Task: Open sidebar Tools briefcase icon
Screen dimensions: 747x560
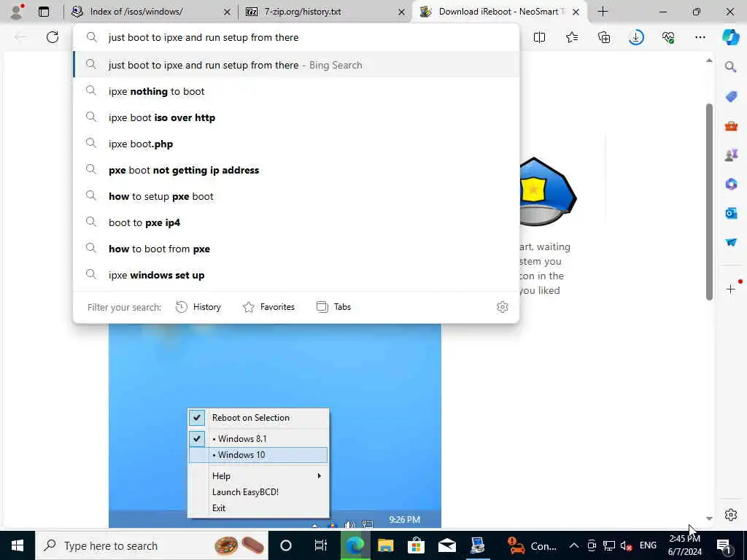Action: 731,126
